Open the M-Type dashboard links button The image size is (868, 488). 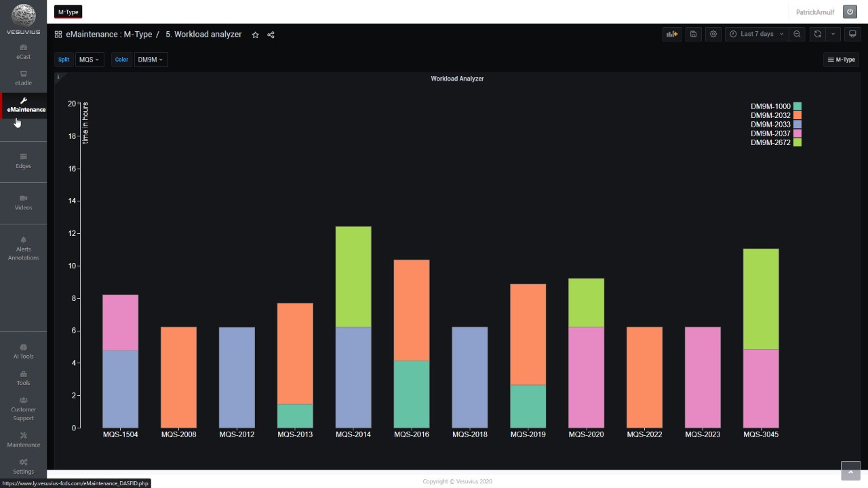coord(841,60)
